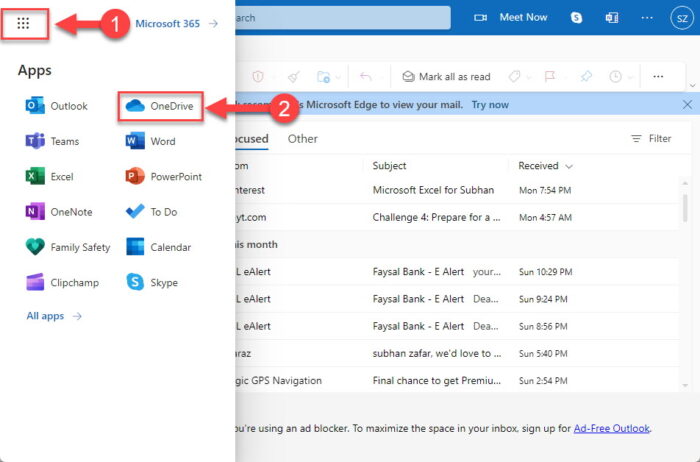Open Skype from the Apps panel
700x462 pixels.
tap(152, 282)
